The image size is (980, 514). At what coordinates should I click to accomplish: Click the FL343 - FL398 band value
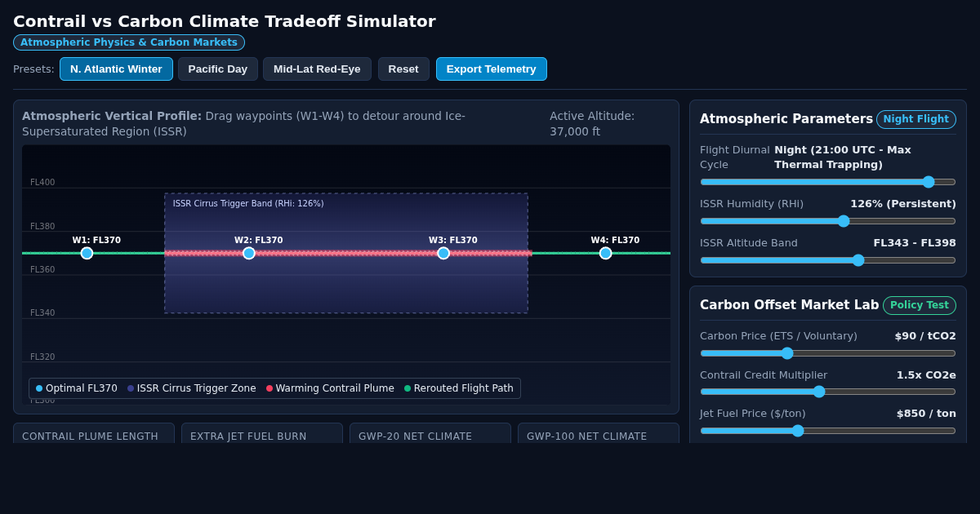pyautogui.click(x=915, y=243)
